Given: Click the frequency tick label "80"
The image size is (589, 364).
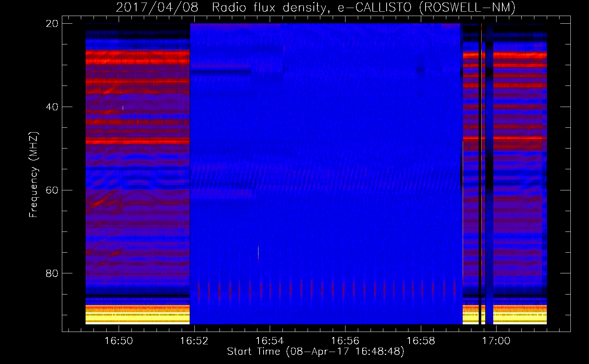Looking at the screenshot, I should click(52, 273).
